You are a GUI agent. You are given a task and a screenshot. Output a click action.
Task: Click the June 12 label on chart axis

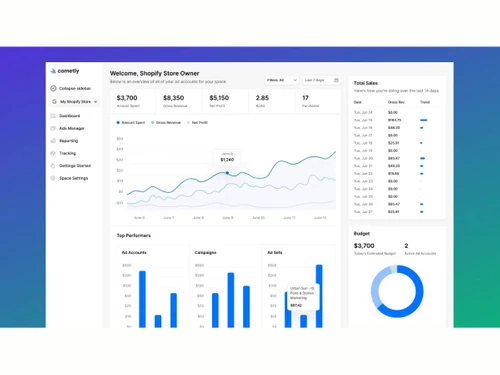[x=320, y=218]
